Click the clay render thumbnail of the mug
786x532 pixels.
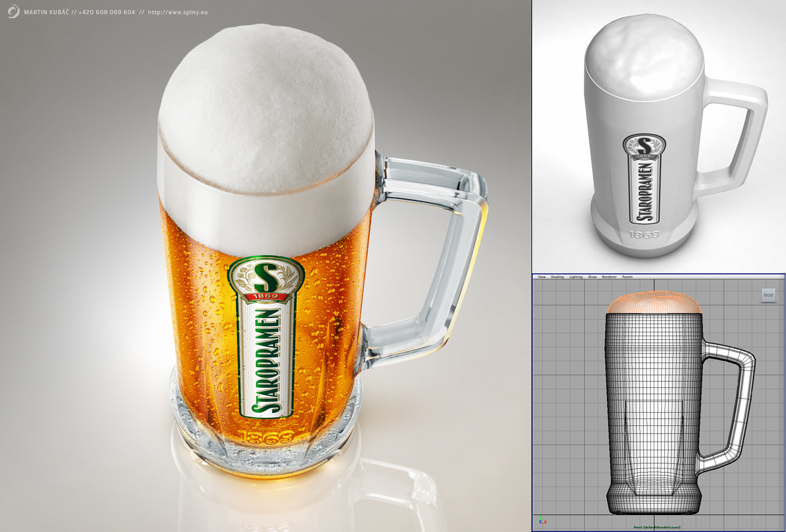pos(659,136)
